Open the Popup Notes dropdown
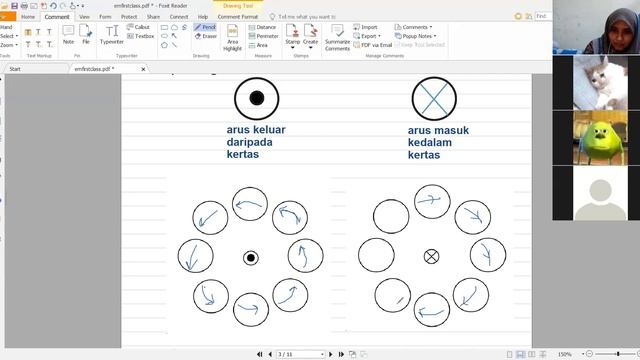Screen dimensions: 640x360 (416, 36)
